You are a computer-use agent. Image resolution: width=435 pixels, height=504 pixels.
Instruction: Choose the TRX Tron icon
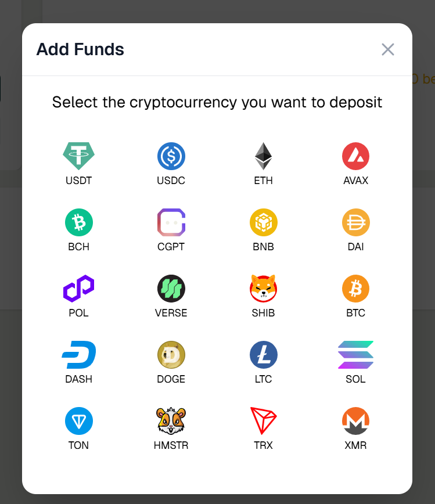263,420
